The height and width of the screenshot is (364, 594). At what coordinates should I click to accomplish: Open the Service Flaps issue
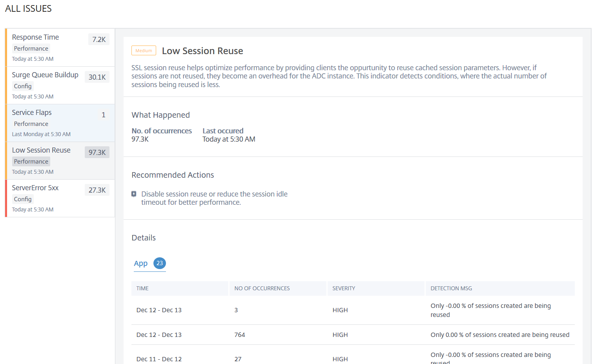32,113
